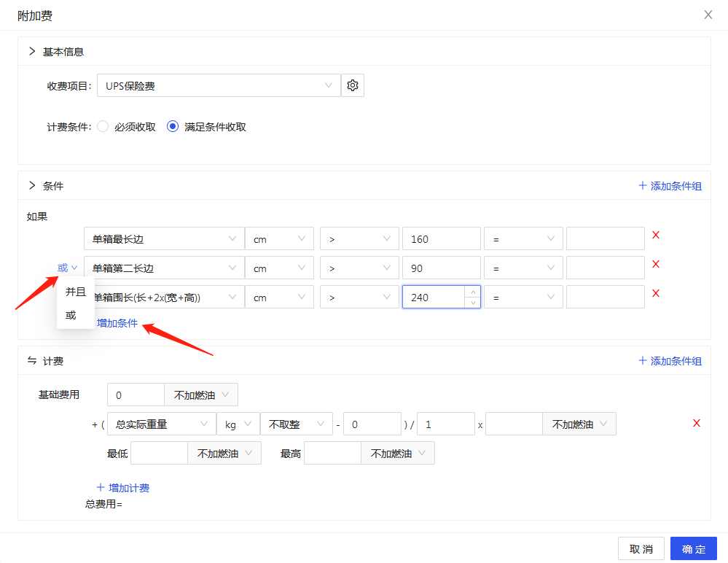Image resolution: width=728 pixels, height=563 pixels.
Task: Delete the 单箱最长边 condition row
Action: (656, 235)
